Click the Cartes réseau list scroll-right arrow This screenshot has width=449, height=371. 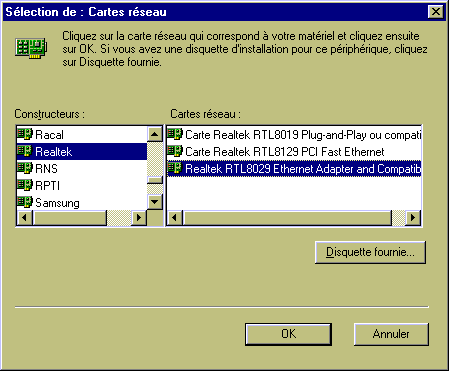pyautogui.click(x=413, y=218)
